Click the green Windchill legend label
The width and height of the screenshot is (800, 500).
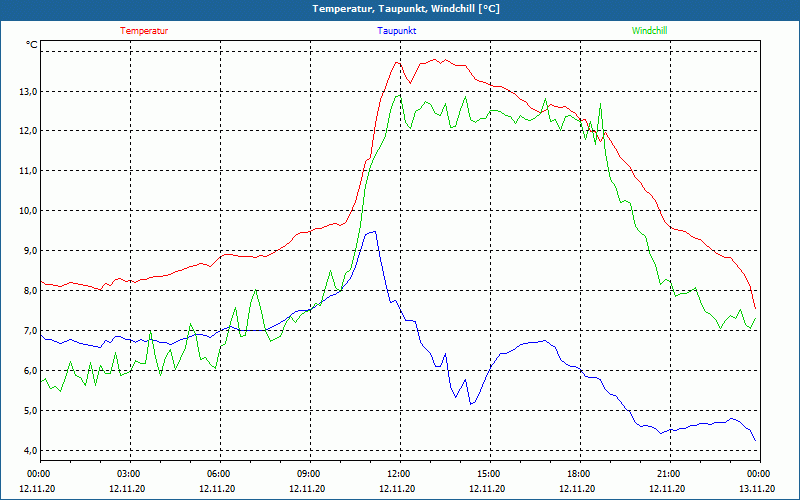pyautogui.click(x=649, y=31)
